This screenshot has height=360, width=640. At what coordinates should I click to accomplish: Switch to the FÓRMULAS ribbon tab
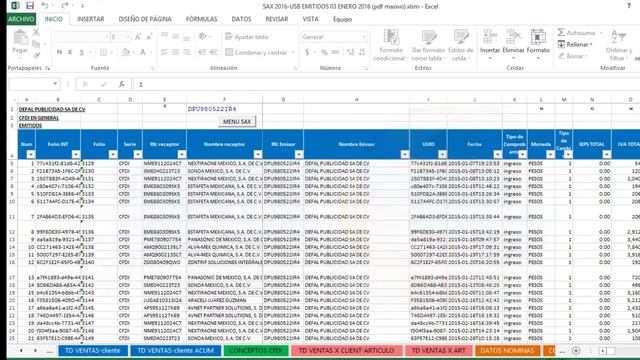pos(202,19)
